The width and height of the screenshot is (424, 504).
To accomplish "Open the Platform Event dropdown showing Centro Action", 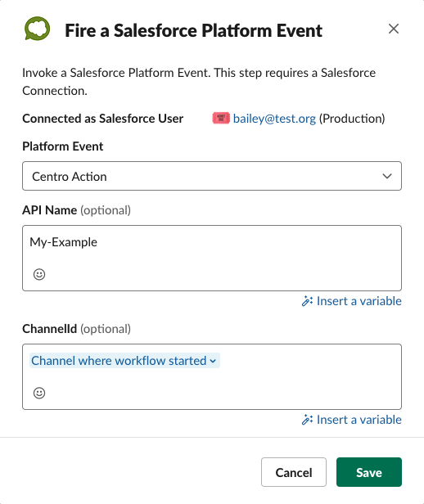I will click(x=212, y=176).
